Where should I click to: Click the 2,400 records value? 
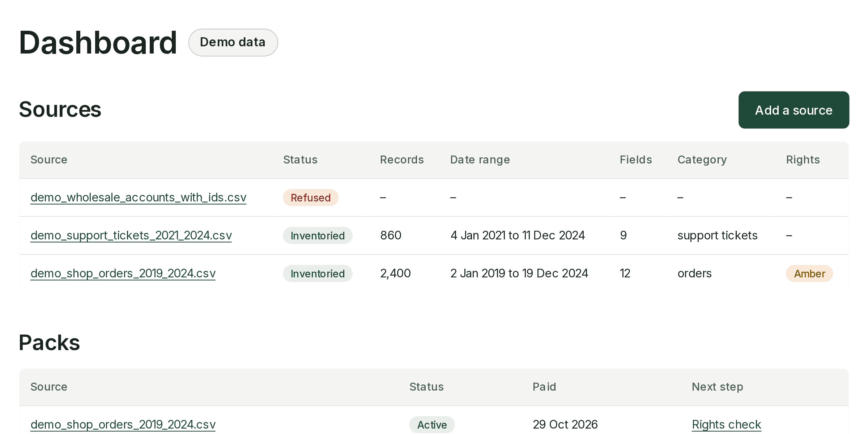pos(395,273)
